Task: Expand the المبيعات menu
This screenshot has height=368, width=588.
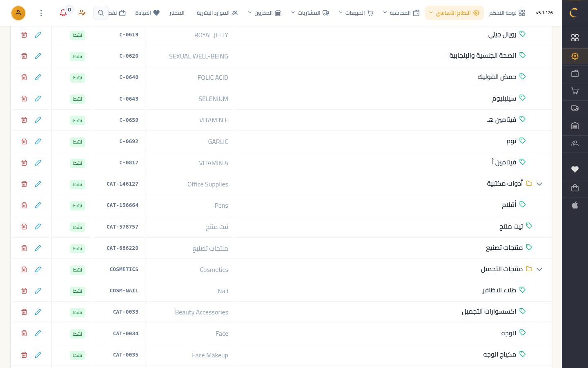Action: [x=356, y=13]
